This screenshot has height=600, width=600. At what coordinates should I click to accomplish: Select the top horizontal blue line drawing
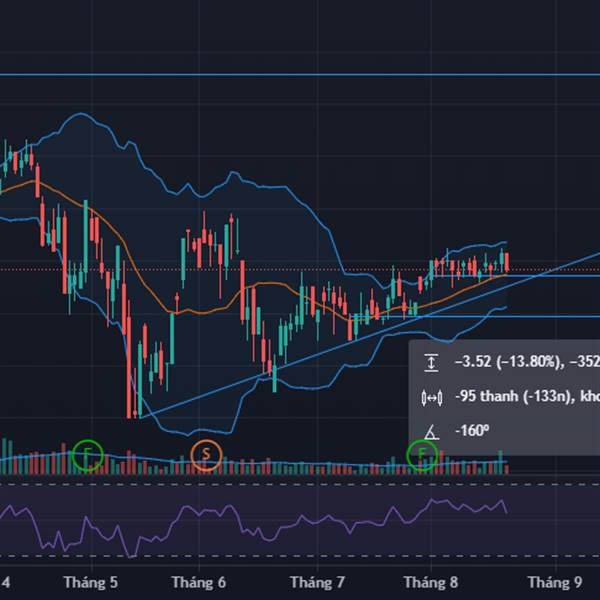coord(300,75)
